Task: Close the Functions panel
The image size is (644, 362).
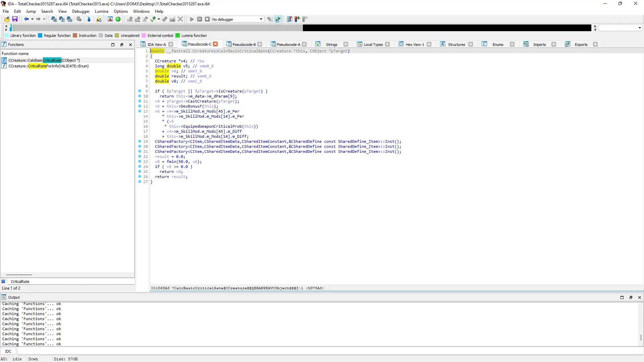Action: (130, 45)
